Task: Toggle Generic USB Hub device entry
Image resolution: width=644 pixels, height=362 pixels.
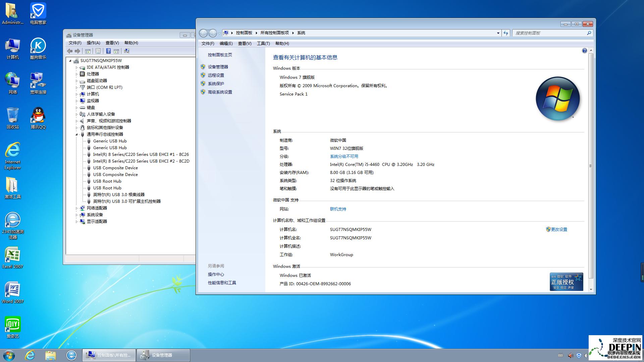Action: pos(110,140)
